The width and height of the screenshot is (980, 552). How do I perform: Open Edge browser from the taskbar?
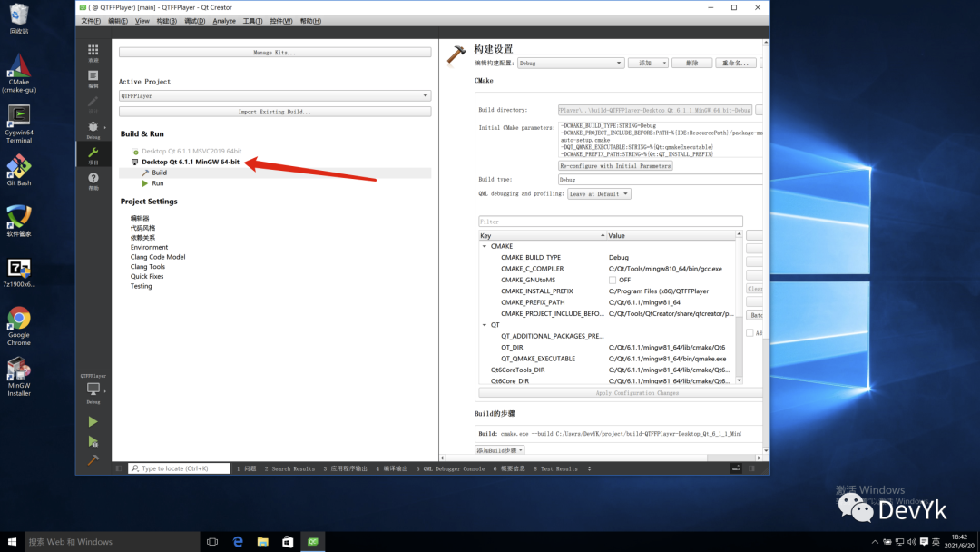tap(238, 541)
